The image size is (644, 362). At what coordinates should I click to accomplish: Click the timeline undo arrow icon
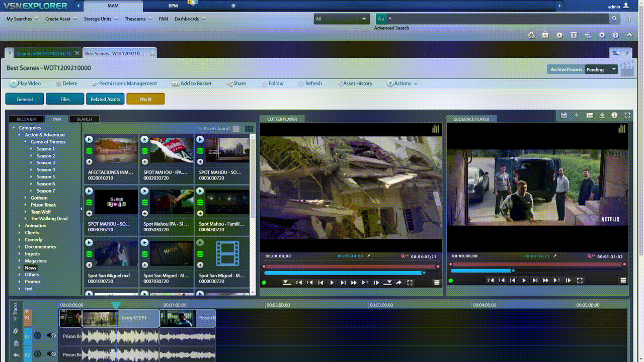16,355
